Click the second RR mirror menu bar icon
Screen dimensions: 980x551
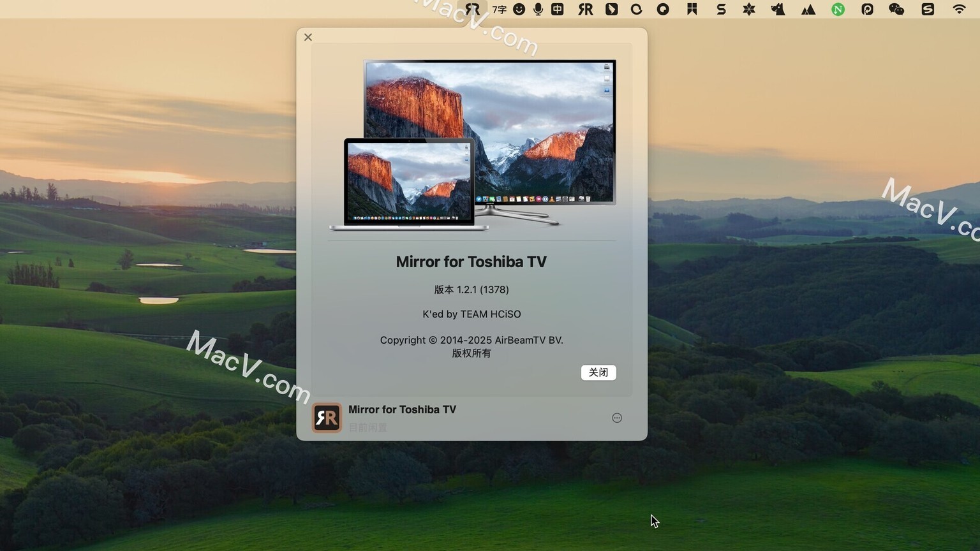point(585,9)
